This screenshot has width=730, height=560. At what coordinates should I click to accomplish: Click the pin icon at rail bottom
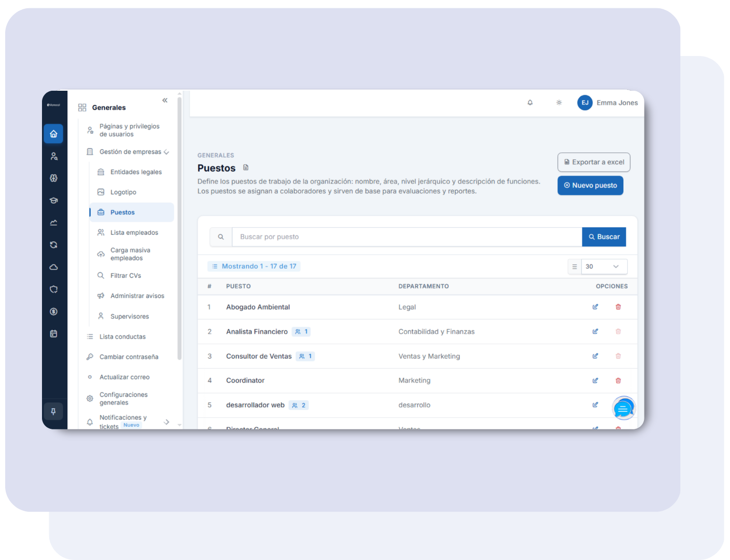53,412
